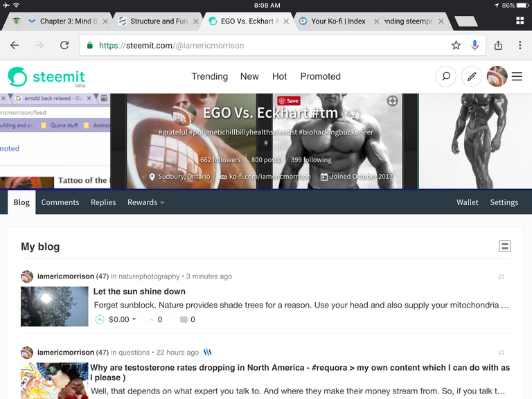Go back with the browser back arrow
The width and height of the screenshot is (532, 399).
[15, 46]
